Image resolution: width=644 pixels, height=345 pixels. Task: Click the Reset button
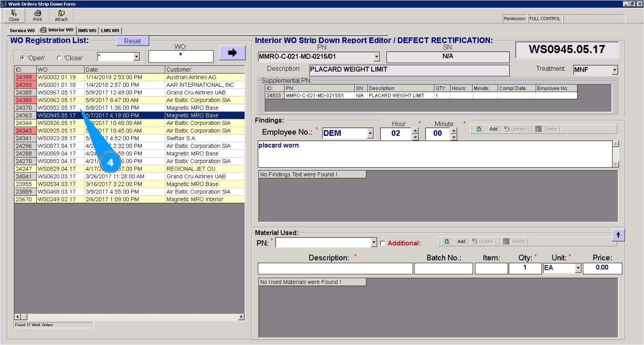132,41
